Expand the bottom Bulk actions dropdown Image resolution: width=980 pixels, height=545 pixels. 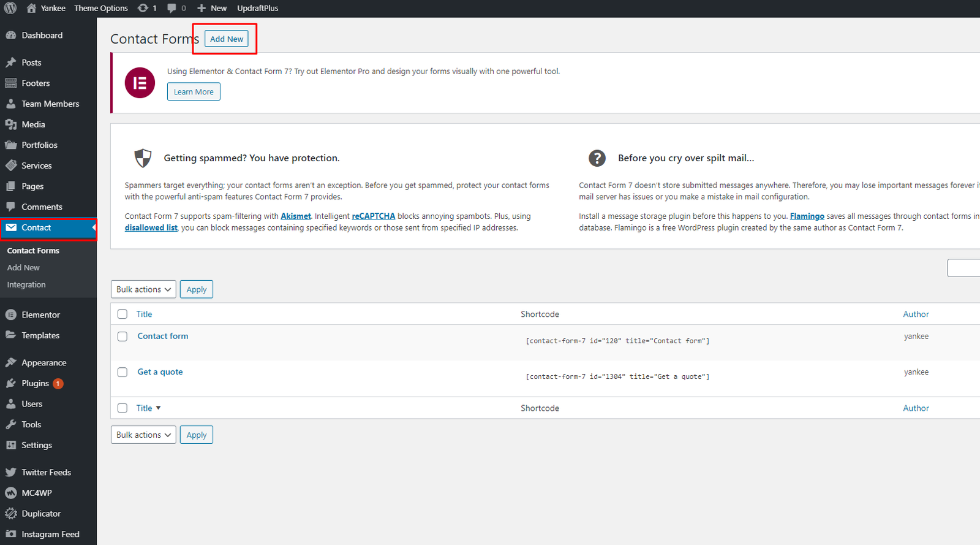pyautogui.click(x=143, y=435)
